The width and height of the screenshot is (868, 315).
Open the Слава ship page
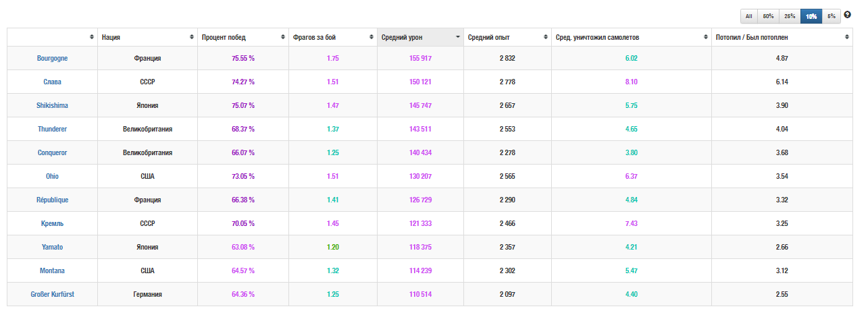click(x=52, y=82)
